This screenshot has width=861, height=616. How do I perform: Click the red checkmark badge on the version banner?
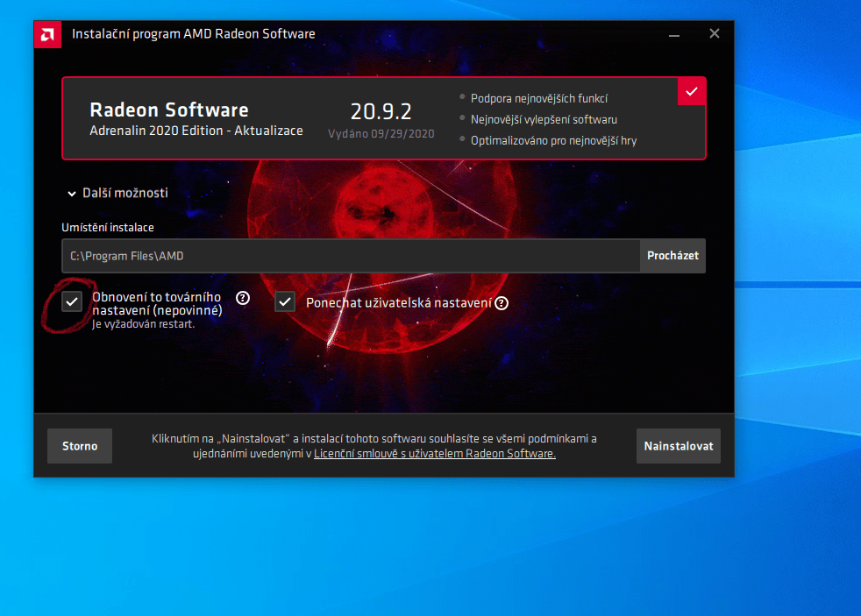pyautogui.click(x=692, y=90)
